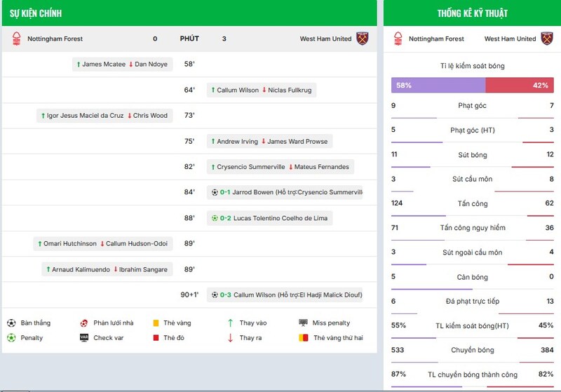The width and height of the screenshot is (561, 392).
Task: Click the 58% purple possession bar
Action: (438, 86)
